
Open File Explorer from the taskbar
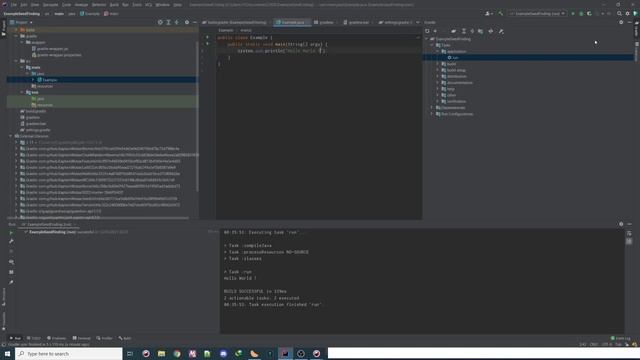[161, 353]
